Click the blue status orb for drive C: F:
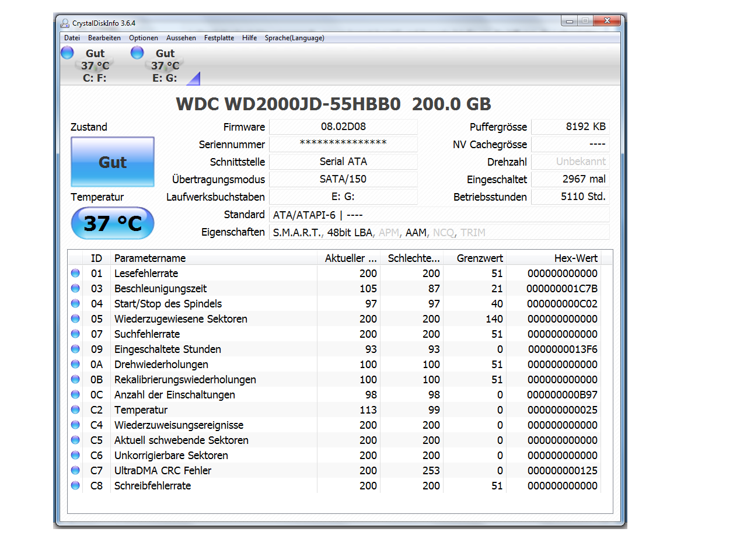This screenshot has height=560, width=747. point(67,52)
